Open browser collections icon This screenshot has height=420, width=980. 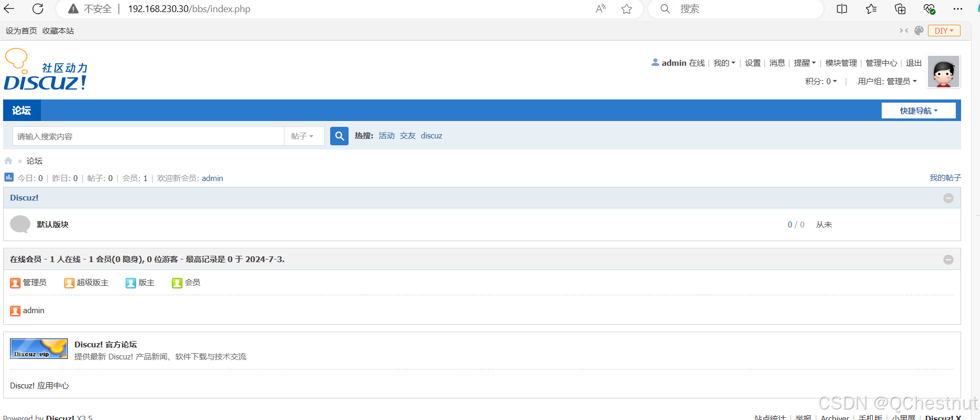point(900,8)
